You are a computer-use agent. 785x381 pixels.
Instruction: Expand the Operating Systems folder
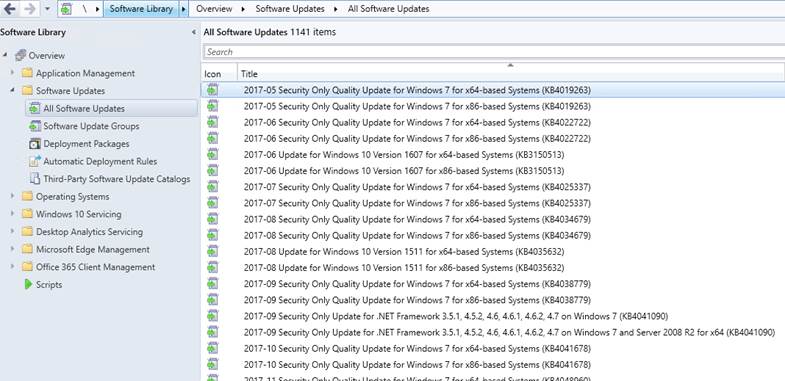coord(13,196)
